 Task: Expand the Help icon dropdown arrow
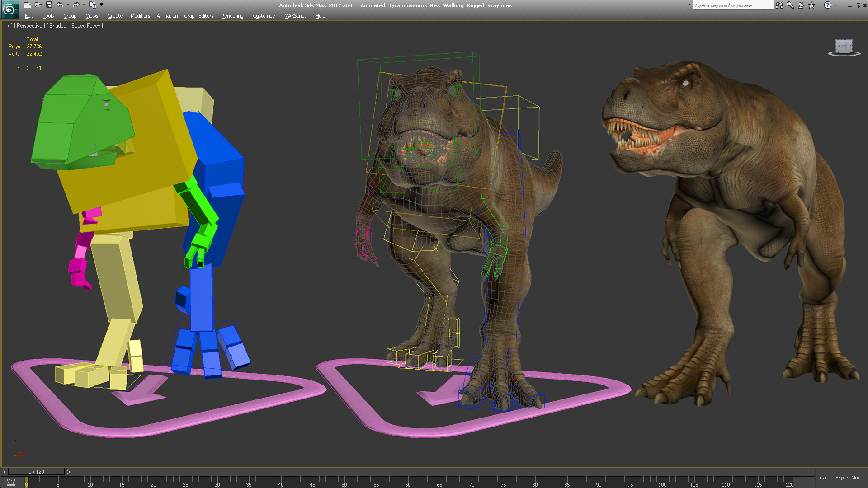click(835, 5)
